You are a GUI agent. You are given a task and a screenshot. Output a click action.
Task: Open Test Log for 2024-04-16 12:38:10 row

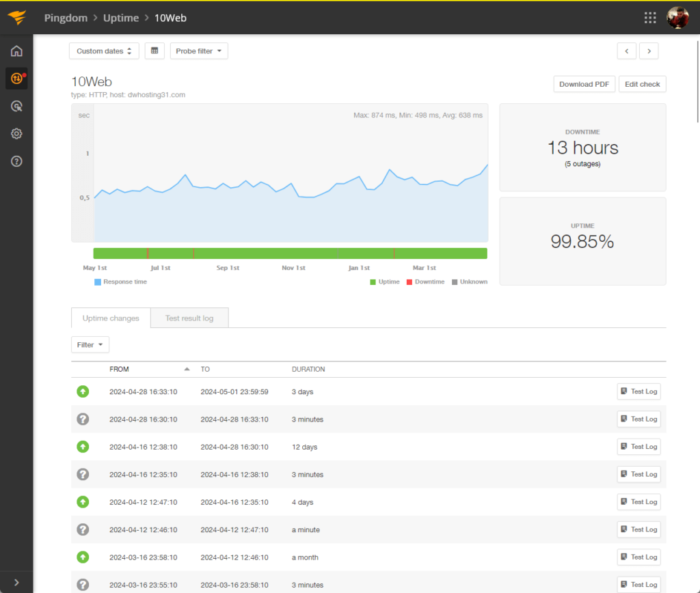[639, 447]
